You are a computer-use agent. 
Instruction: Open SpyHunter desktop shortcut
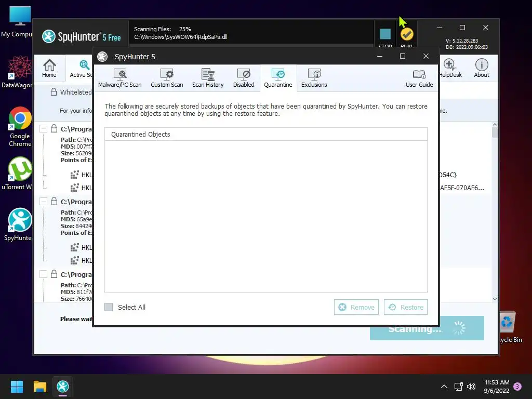19,224
